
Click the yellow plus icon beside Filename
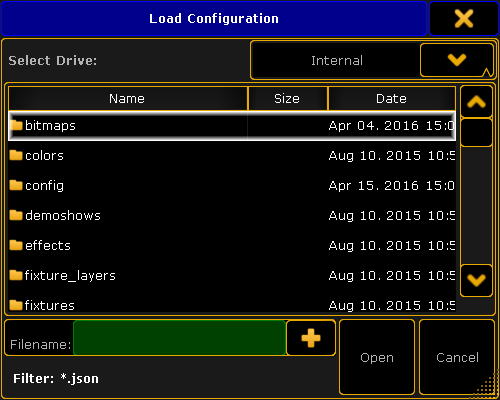tap(311, 338)
